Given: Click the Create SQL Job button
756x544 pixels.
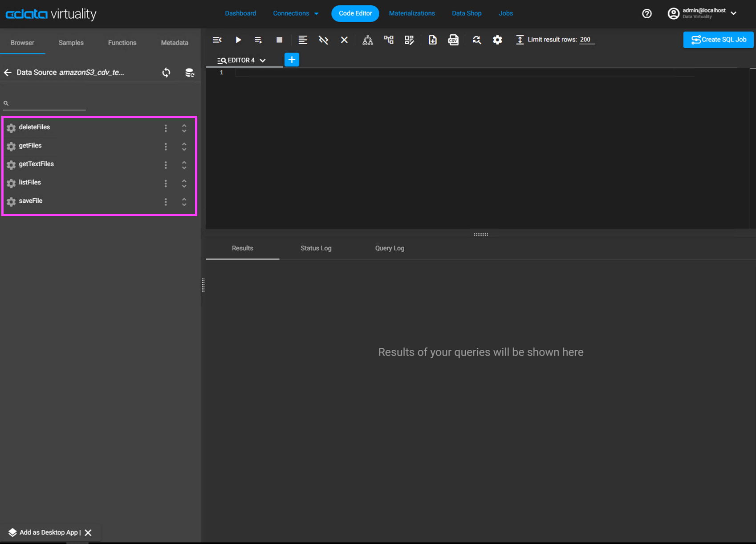Looking at the screenshot, I should pos(718,40).
